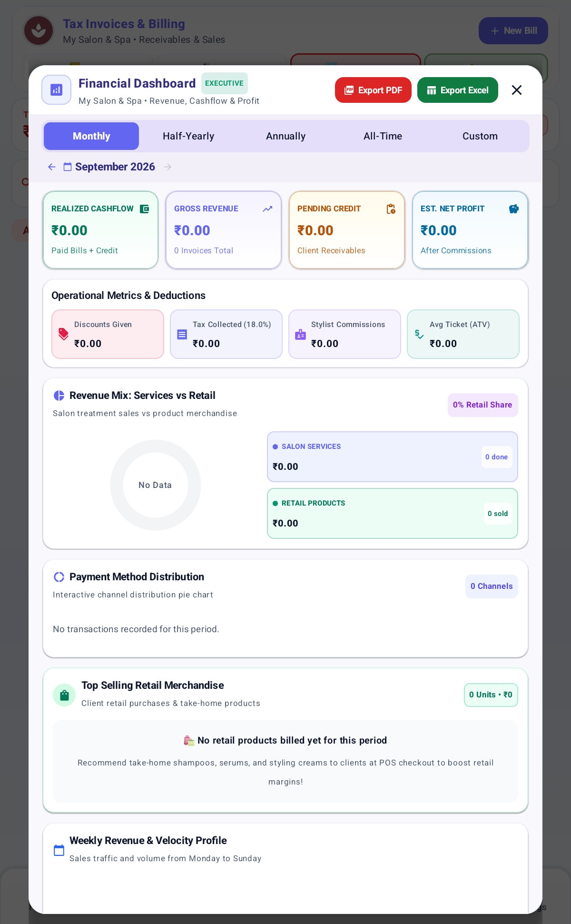Image resolution: width=571 pixels, height=924 pixels.
Task: Click the EXECUTIVE badge label
Action: (x=224, y=83)
